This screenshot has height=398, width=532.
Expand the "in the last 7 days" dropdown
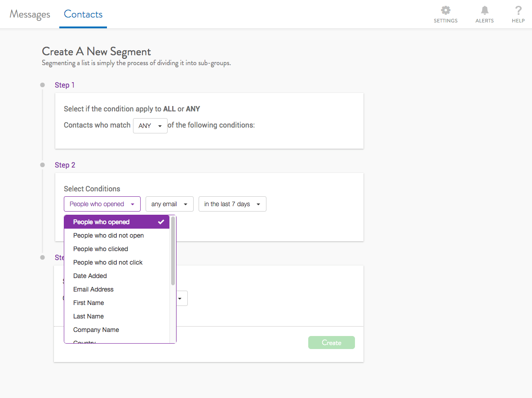[232, 204]
